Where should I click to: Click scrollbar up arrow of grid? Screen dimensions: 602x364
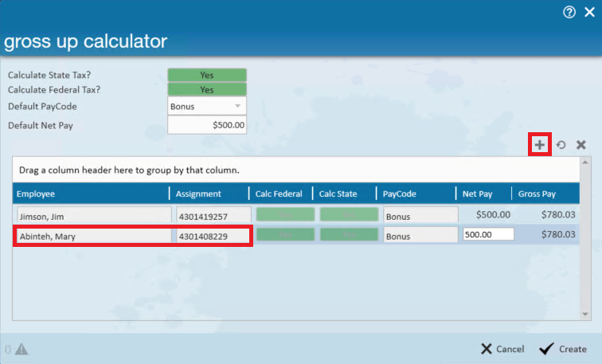pos(585,162)
